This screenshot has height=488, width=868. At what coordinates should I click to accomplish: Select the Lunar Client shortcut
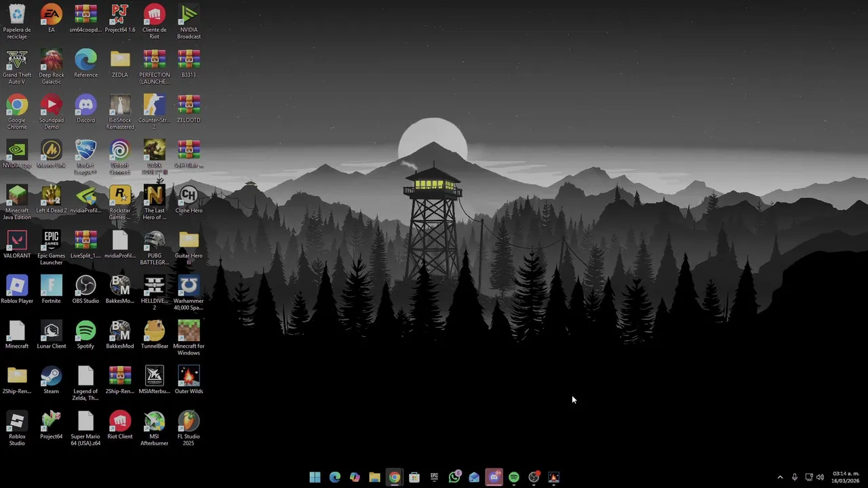tap(52, 335)
